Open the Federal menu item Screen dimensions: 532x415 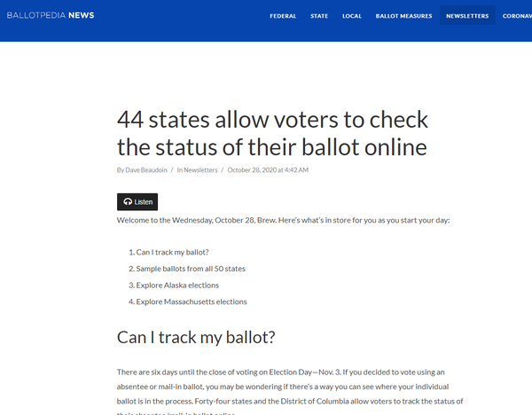pyautogui.click(x=283, y=16)
